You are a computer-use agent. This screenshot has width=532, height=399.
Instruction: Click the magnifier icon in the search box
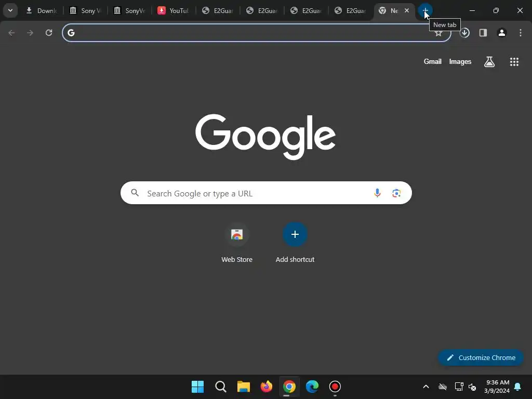click(135, 193)
